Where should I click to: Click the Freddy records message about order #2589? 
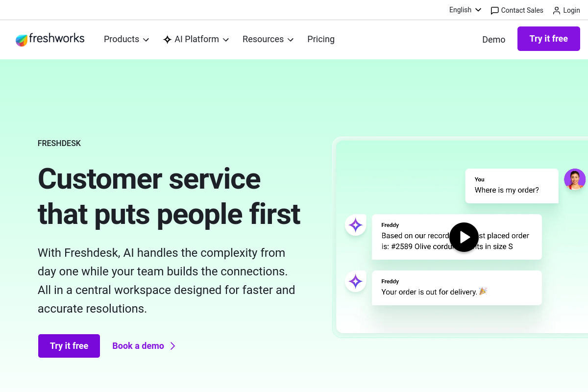click(x=457, y=237)
